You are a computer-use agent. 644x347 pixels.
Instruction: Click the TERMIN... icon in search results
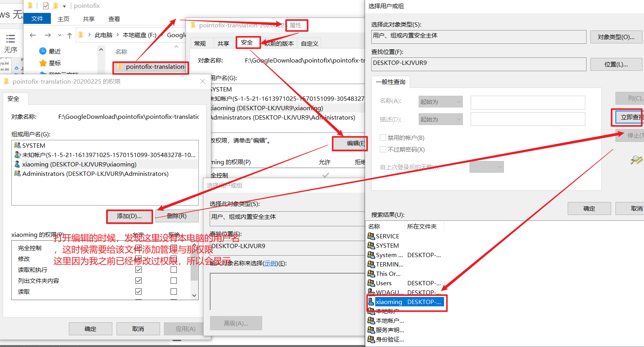(371, 264)
